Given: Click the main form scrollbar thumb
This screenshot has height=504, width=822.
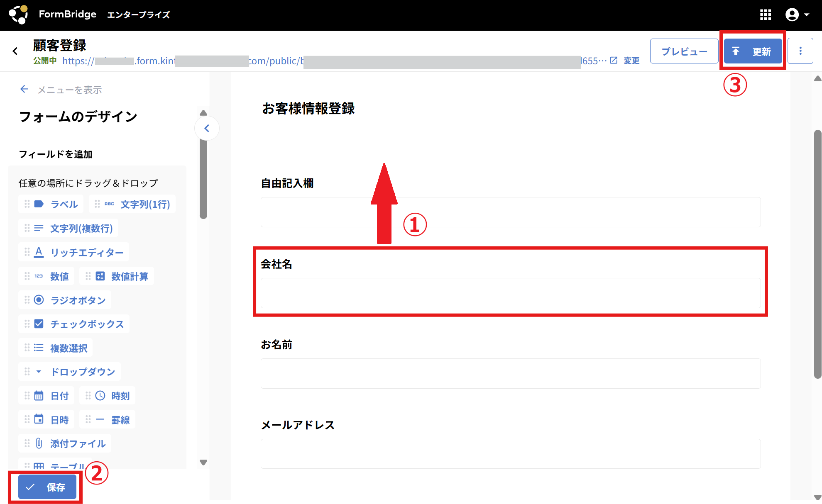Looking at the screenshot, I should (x=818, y=254).
